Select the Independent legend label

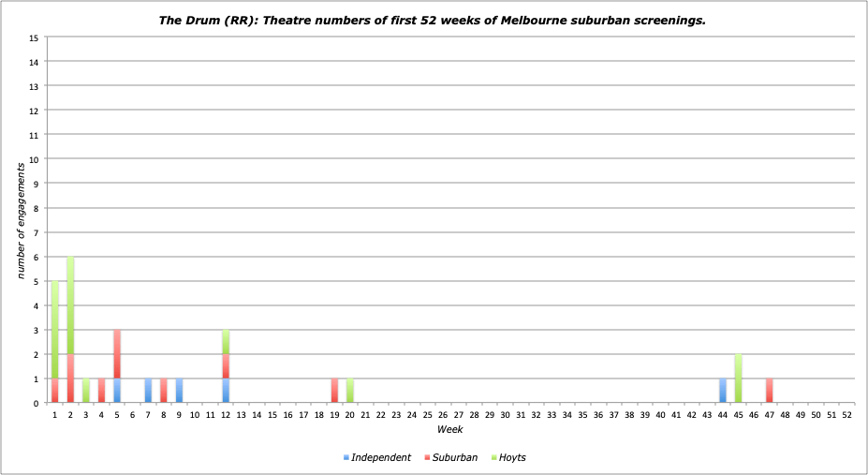tap(381, 457)
